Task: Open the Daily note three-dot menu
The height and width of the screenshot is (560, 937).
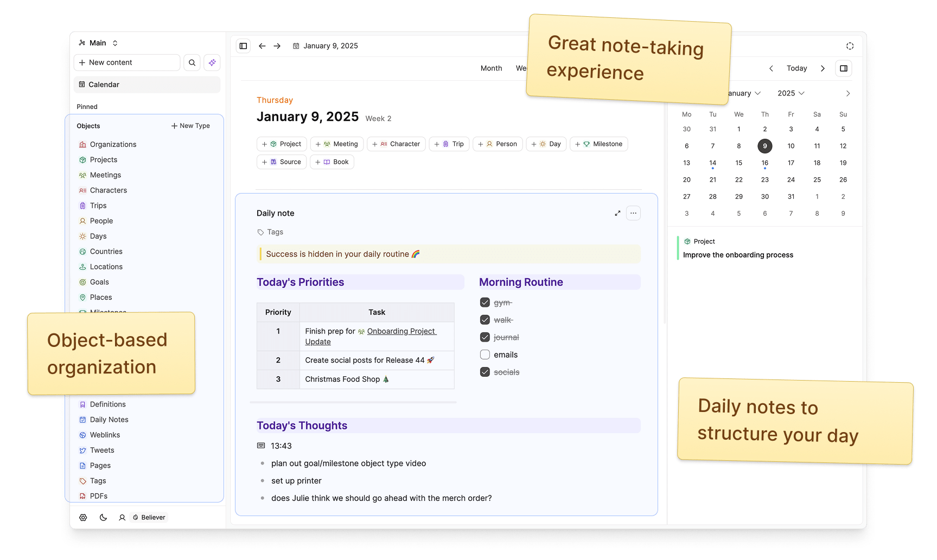Action: (x=633, y=214)
